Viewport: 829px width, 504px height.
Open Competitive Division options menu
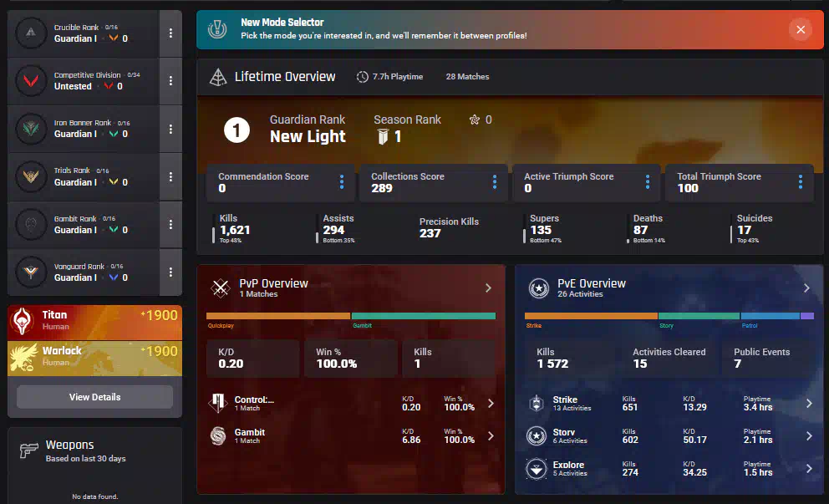[x=170, y=81]
